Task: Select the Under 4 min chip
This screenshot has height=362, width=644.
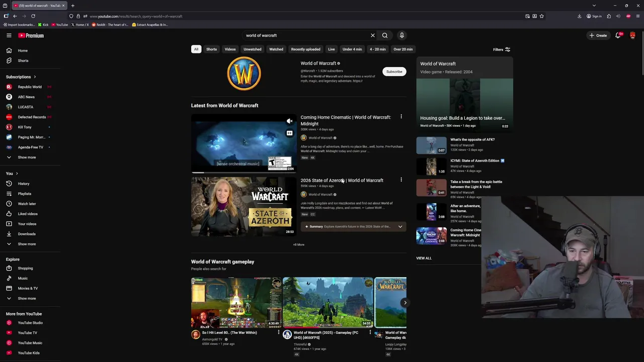Action: 352,49
